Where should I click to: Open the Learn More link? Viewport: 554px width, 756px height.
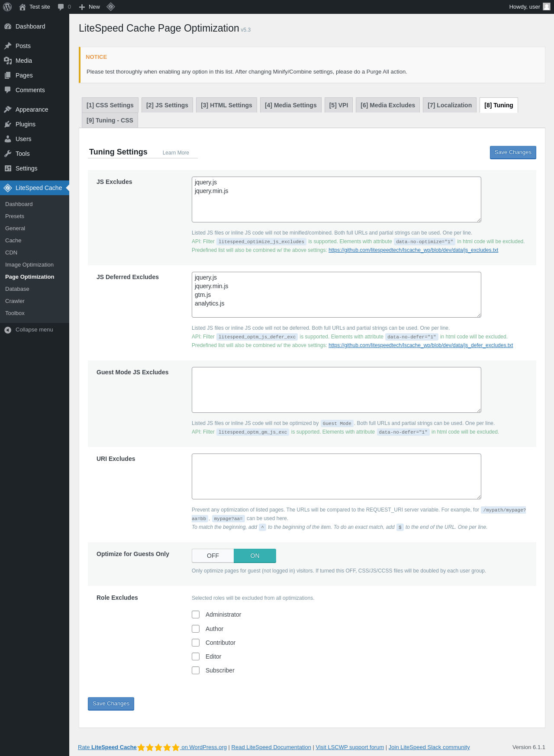[176, 153]
